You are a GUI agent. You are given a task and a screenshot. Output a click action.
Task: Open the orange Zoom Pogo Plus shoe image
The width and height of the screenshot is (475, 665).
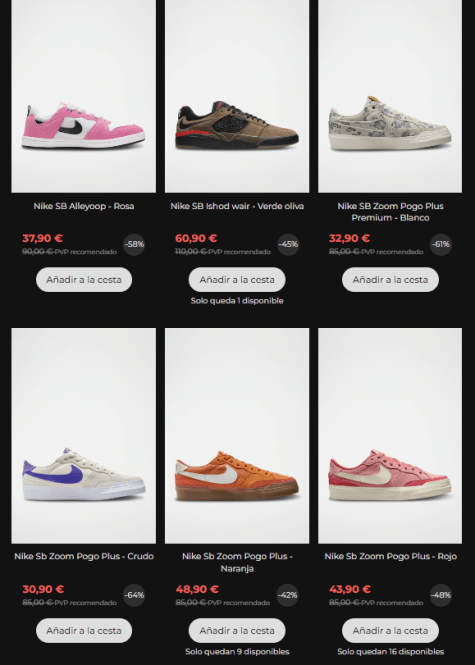[x=237, y=436]
